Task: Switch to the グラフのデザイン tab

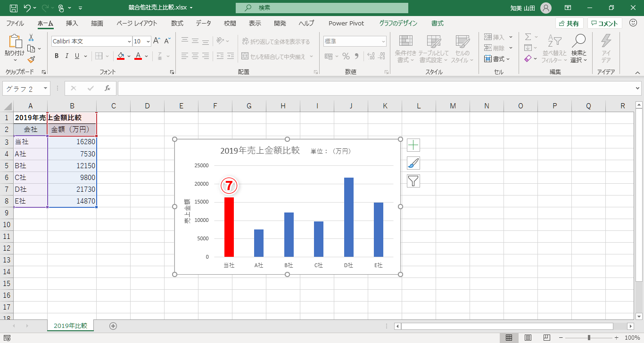Action: tap(398, 23)
